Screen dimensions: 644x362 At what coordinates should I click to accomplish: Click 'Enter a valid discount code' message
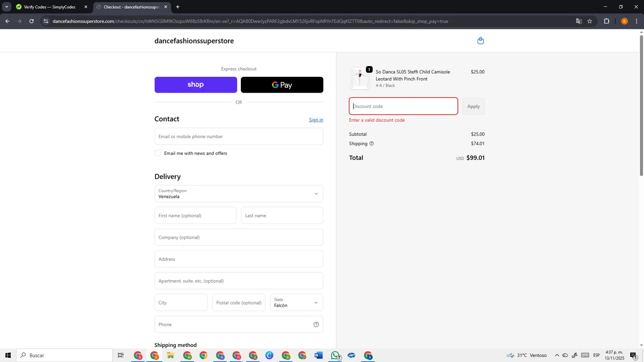tap(377, 120)
